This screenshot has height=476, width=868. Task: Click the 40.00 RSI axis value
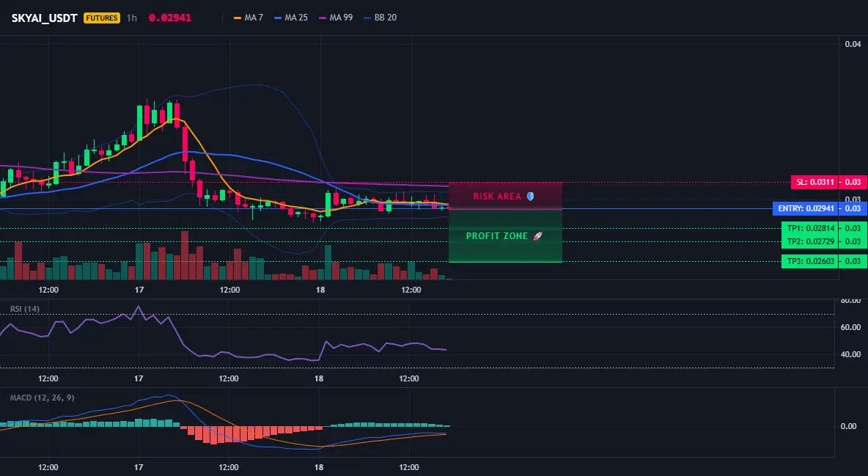click(851, 354)
